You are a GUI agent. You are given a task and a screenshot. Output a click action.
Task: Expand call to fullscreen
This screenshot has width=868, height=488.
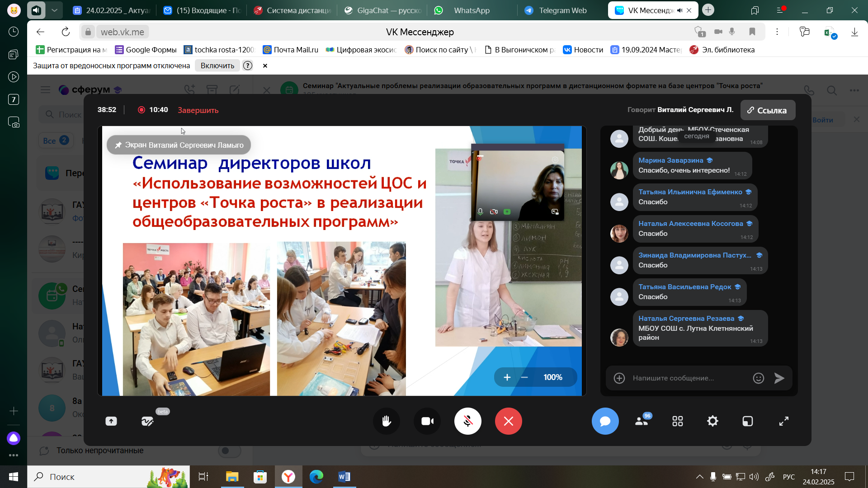pos(784,421)
